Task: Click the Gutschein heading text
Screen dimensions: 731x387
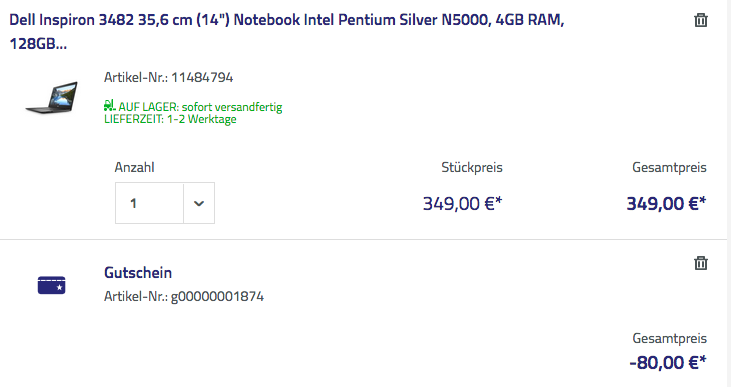Action: [138, 272]
